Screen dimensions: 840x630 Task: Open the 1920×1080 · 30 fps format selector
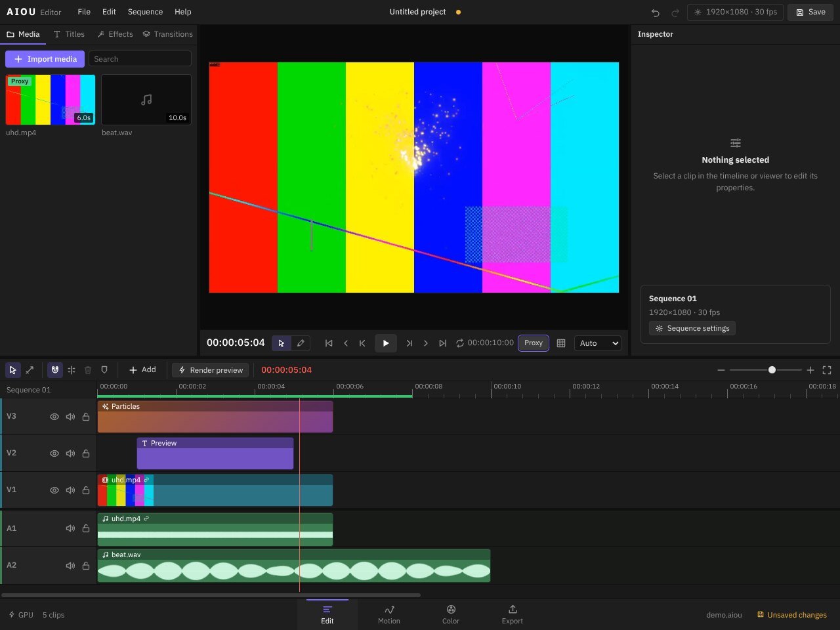(x=735, y=12)
